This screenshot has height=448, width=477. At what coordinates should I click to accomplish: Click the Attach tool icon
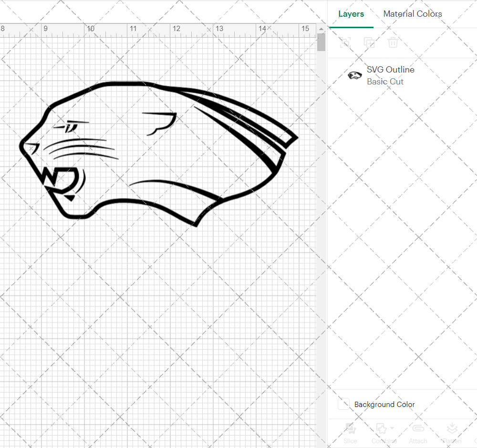(418, 428)
